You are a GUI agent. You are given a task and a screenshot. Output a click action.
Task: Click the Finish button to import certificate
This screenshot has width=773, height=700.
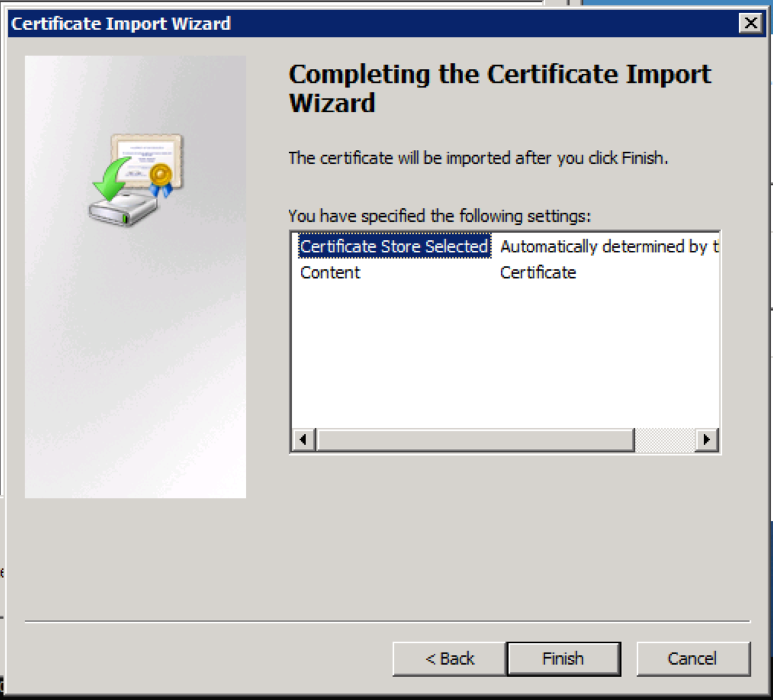point(563,659)
